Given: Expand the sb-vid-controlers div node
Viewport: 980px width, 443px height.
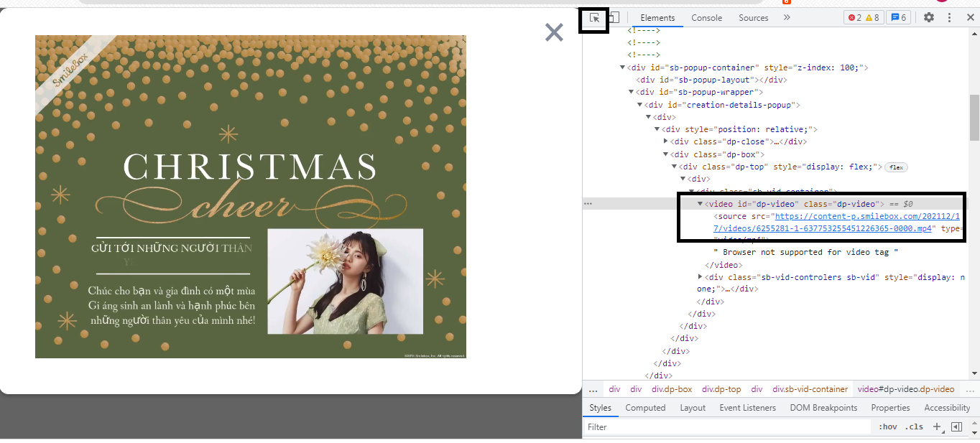Looking at the screenshot, I should [x=700, y=276].
